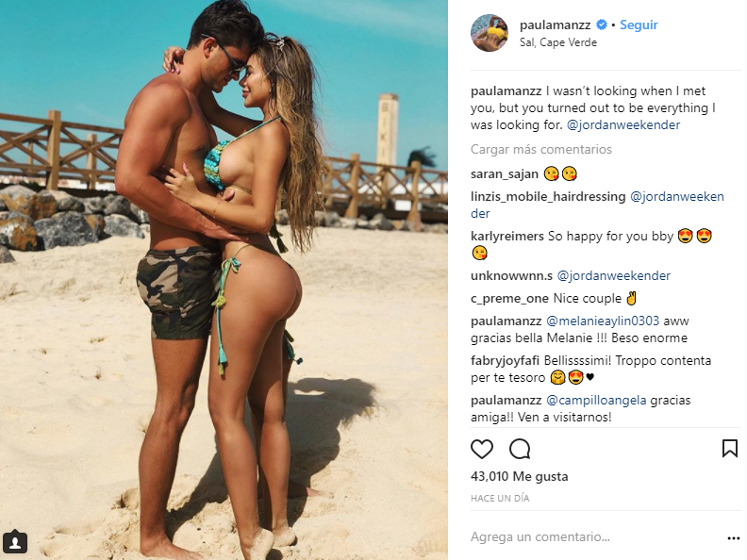The image size is (747, 560).
Task: Open saran_sajan commenter profile
Action: [x=505, y=174]
